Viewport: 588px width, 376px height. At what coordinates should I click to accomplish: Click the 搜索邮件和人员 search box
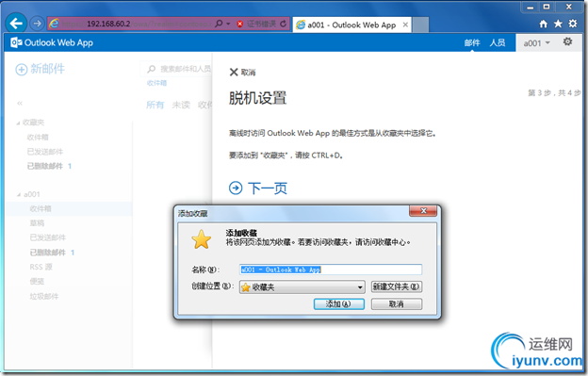tap(176, 69)
